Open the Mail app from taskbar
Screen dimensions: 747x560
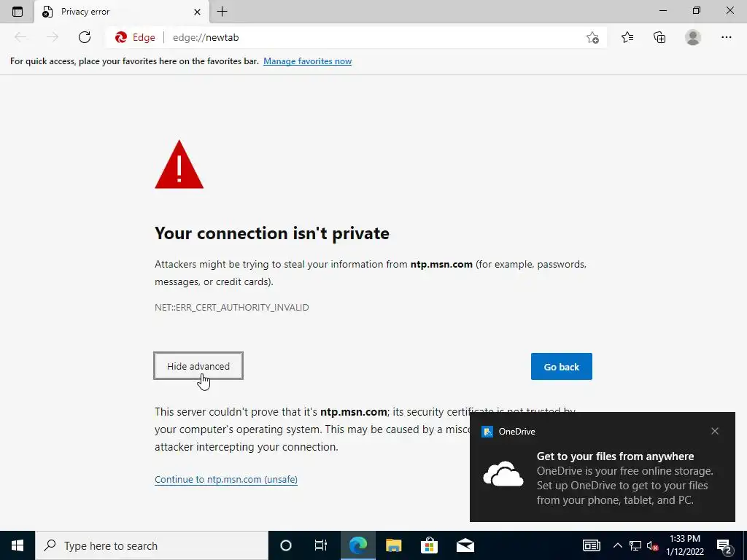(465, 545)
